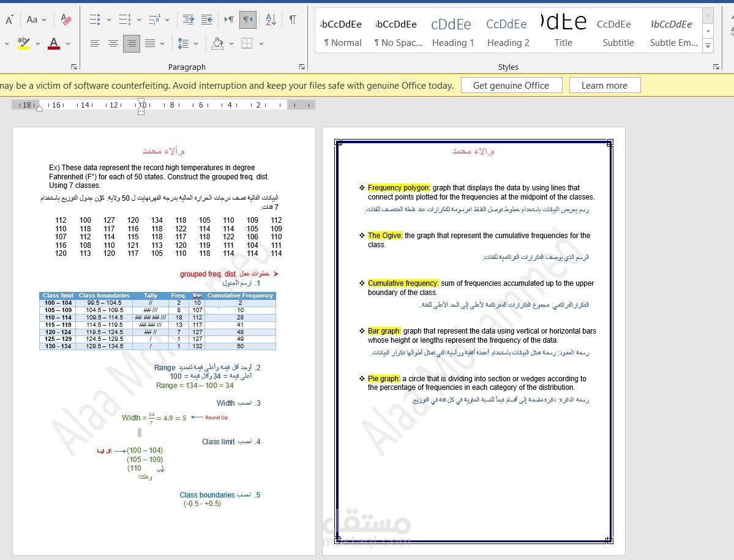Click the Cumulative Frequency table header
This screenshot has height=560, width=734.
[240, 296]
